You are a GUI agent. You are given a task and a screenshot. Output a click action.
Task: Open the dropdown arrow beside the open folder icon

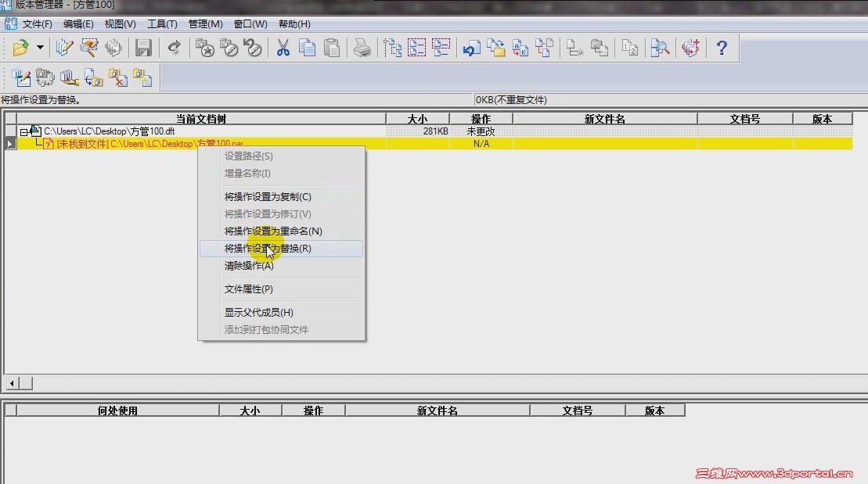tap(40, 48)
